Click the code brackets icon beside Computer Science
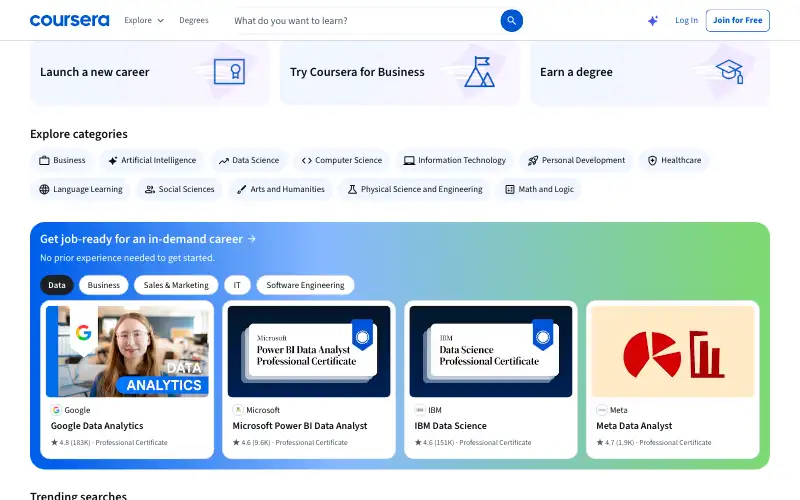 pyautogui.click(x=307, y=161)
